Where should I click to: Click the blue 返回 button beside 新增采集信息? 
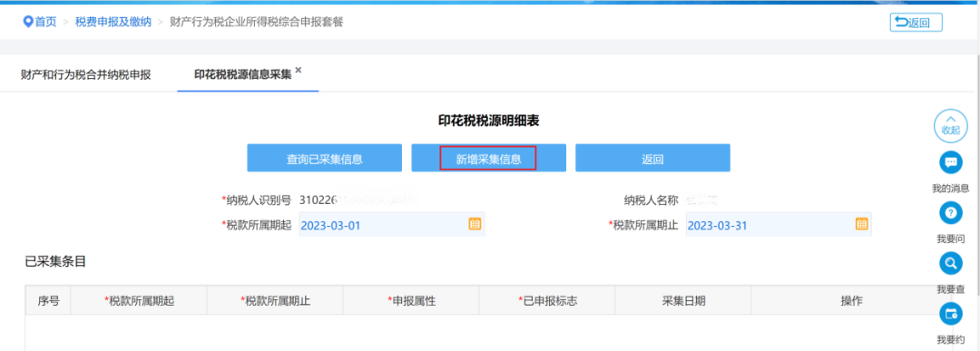click(652, 158)
